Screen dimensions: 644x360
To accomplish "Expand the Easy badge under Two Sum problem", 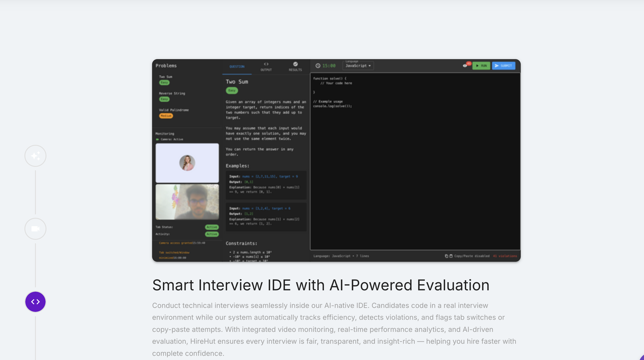I will point(164,83).
